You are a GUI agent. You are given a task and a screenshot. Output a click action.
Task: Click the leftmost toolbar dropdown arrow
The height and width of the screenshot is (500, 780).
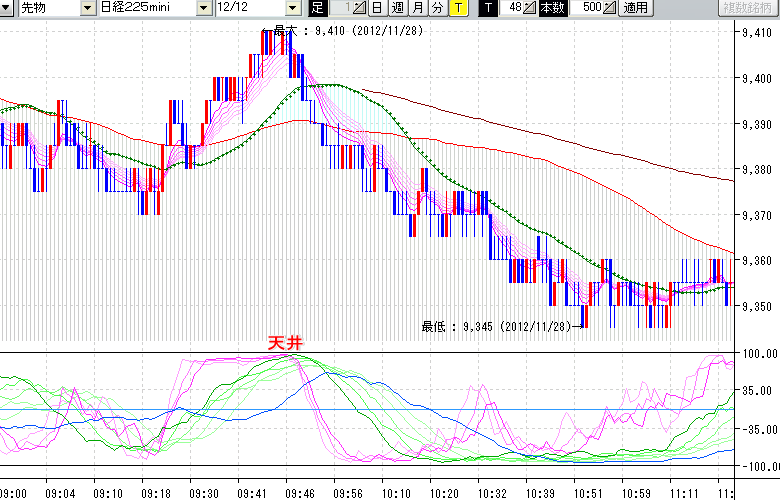(7, 8)
